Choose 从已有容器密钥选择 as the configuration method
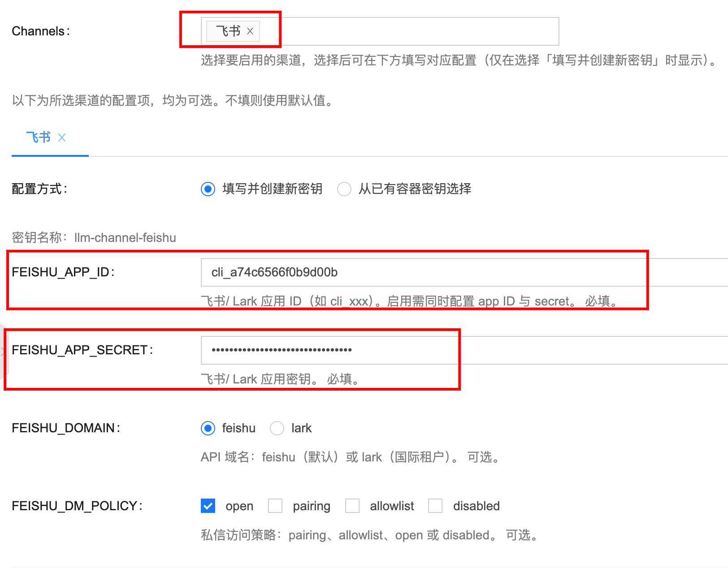This screenshot has height=568, width=728. click(x=344, y=189)
